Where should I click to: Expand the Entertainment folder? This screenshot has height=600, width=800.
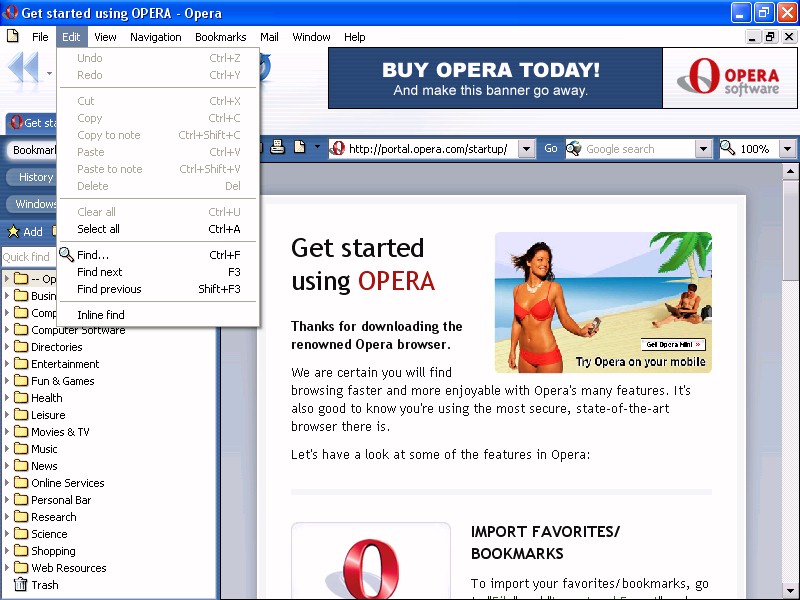[7, 363]
